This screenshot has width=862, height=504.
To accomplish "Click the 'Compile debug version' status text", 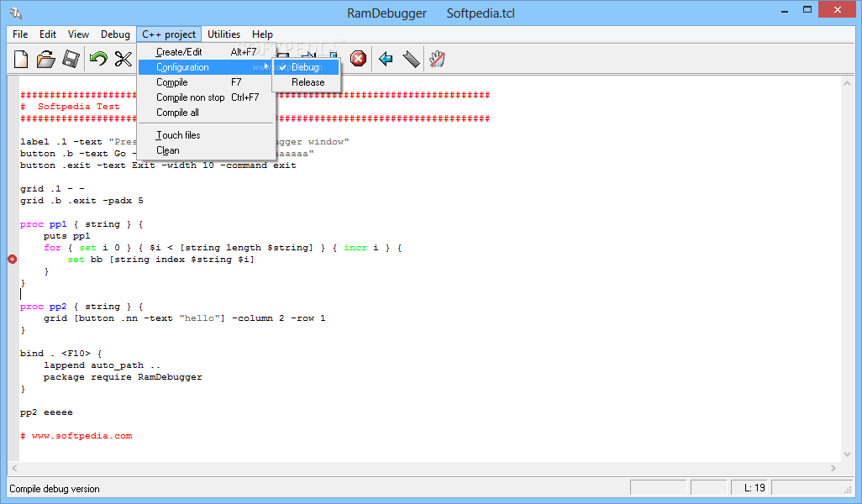I will (55, 489).
